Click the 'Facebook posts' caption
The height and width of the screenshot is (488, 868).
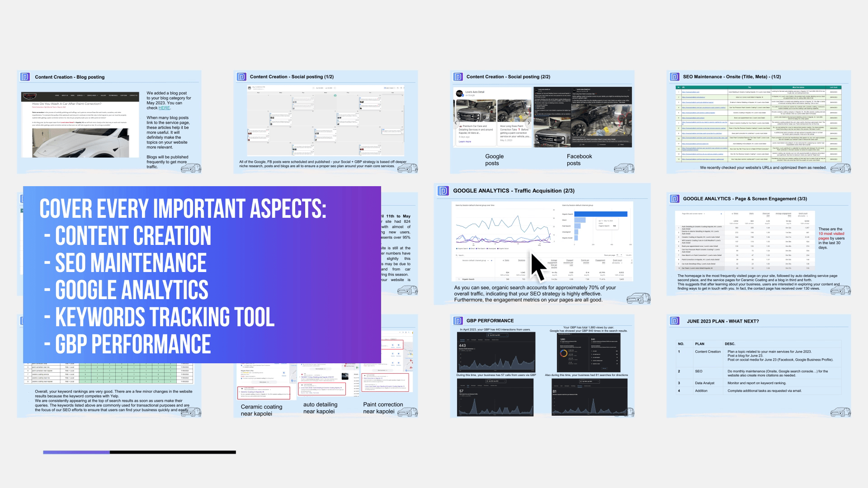tap(579, 160)
